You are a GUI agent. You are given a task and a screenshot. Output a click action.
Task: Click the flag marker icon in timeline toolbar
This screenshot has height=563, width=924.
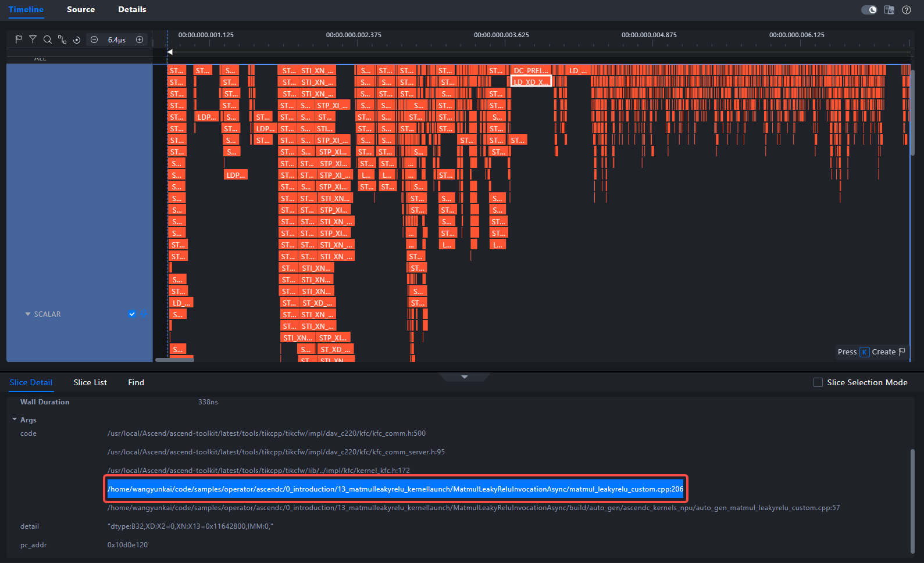pos(19,40)
